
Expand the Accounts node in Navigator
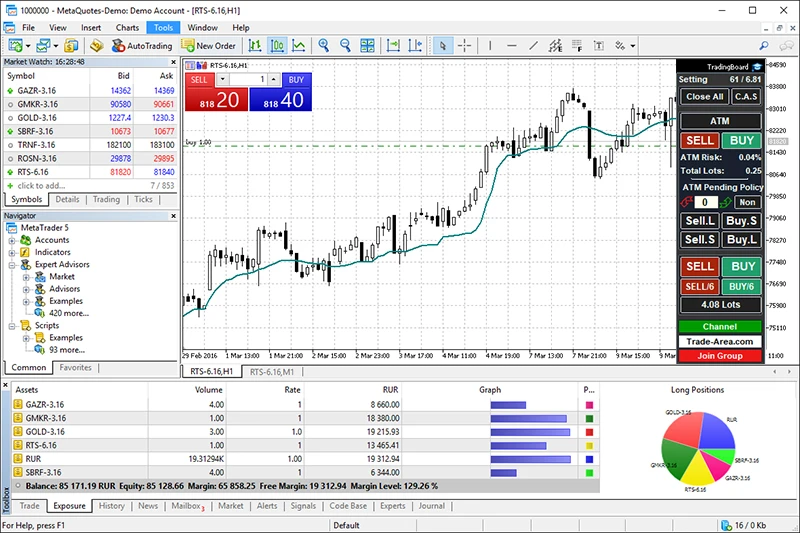12,240
